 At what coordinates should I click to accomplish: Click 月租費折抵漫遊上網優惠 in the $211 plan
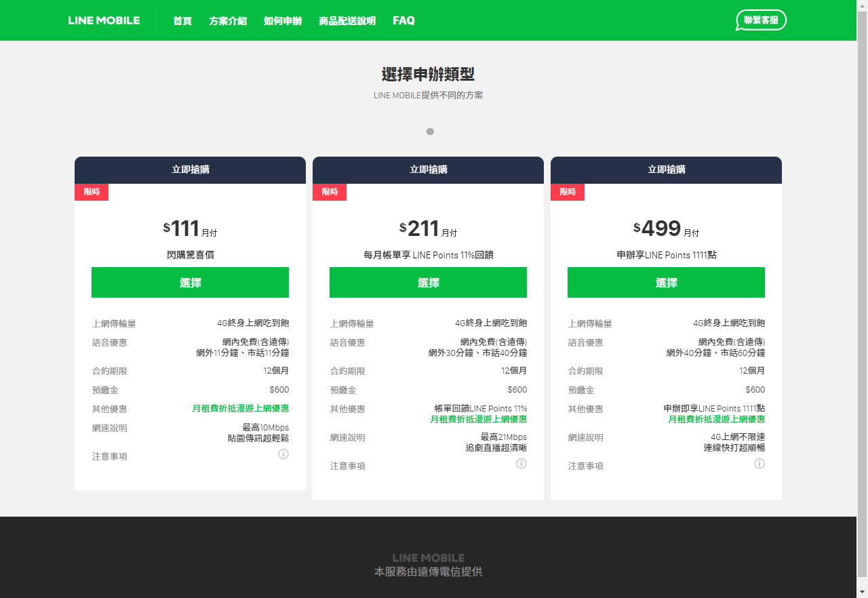pyautogui.click(x=479, y=420)
